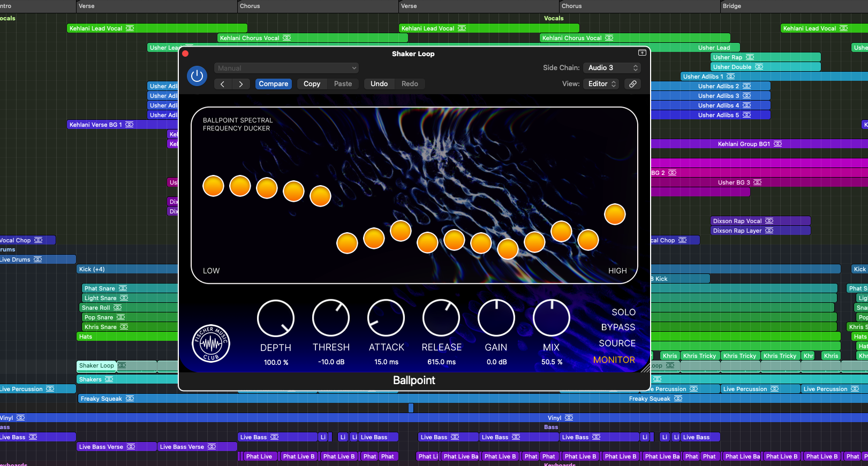This screenshot has width=868, height=466.
Task: Click the GAIN value 0.0 dB
Action: pyautogui.click(x=496, y=362)
